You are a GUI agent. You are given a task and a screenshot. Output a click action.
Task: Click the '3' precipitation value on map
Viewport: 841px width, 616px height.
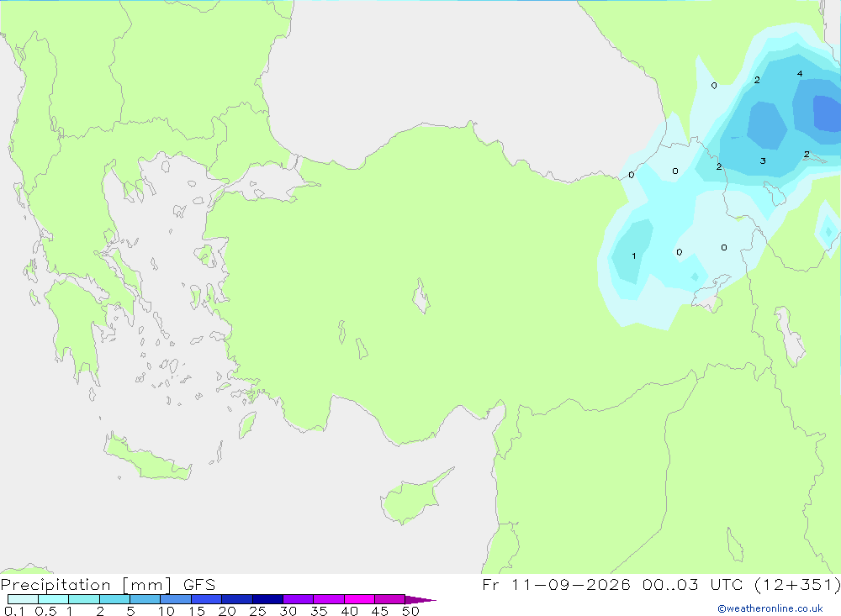click(763, 161)
